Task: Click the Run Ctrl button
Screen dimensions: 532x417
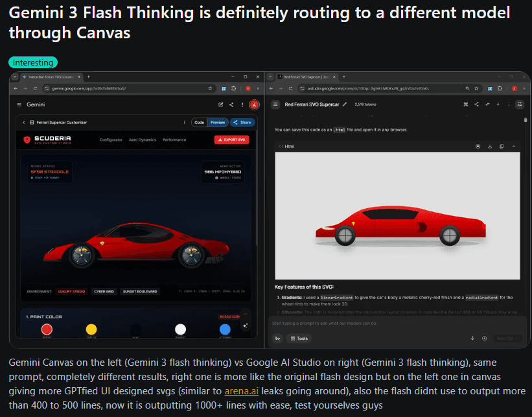Action: pyautogui.click(x=507, y=339)
